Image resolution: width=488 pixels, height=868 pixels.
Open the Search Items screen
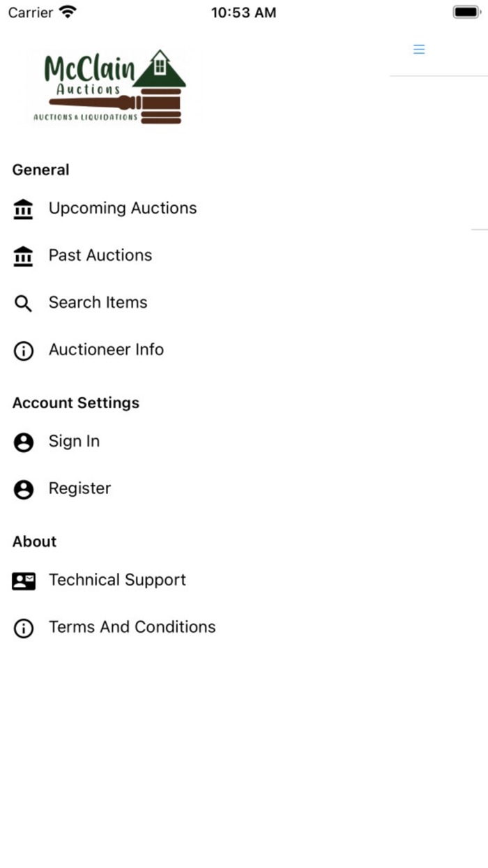pos(98,303)
